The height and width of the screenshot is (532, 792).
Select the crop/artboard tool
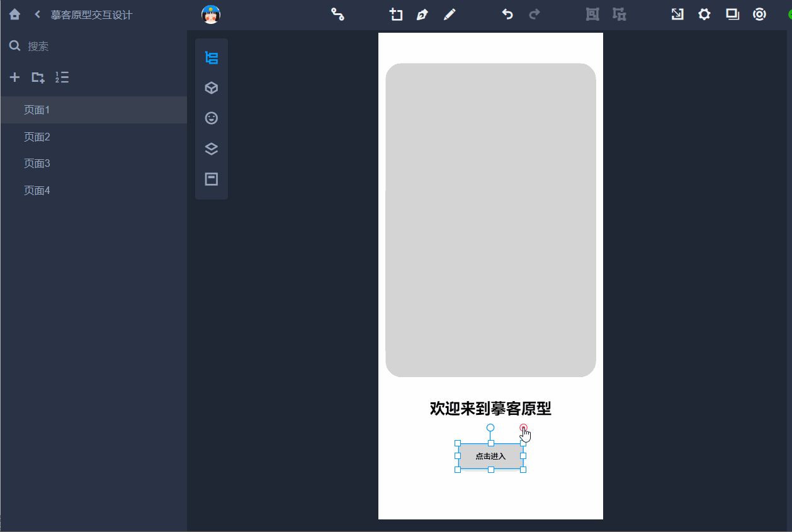click(x=395, y=14)
